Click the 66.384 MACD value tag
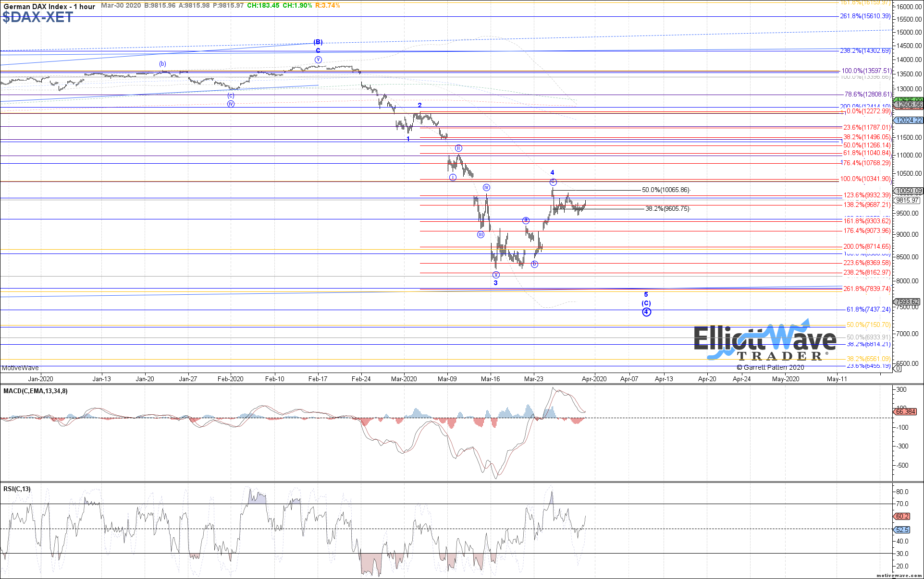This screenshot has width=924, height=579. (x=905, y=412)
